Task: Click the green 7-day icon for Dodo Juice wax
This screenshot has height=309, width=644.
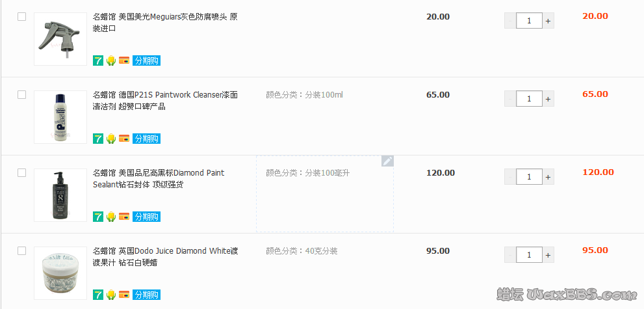Action: click(x=98, y=295)
